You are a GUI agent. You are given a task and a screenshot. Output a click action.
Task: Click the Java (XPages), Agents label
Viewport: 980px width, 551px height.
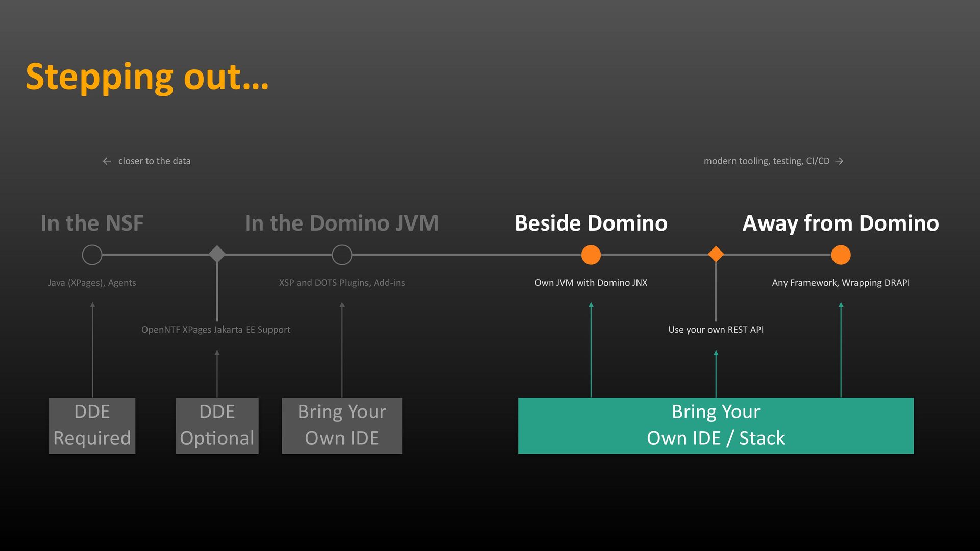pyautogui.click(x=92, y=283)
